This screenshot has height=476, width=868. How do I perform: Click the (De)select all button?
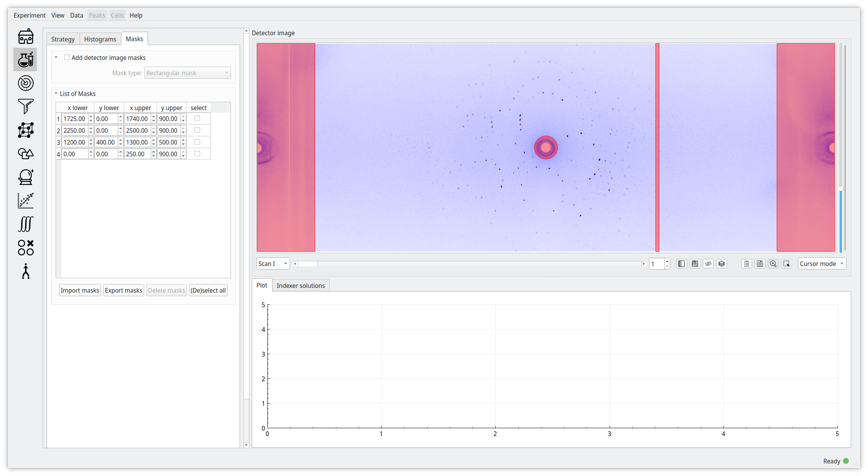(208, 290)
